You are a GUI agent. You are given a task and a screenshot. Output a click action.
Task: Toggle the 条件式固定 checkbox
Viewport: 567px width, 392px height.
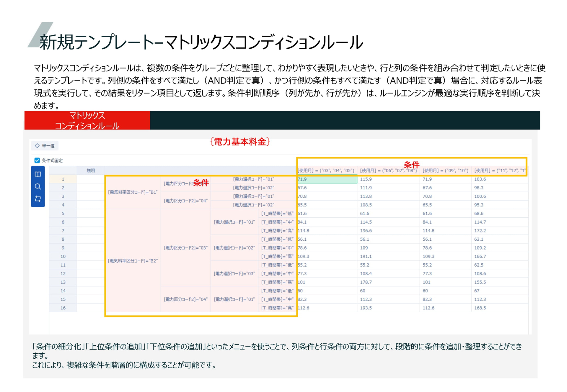click(37, 160)
